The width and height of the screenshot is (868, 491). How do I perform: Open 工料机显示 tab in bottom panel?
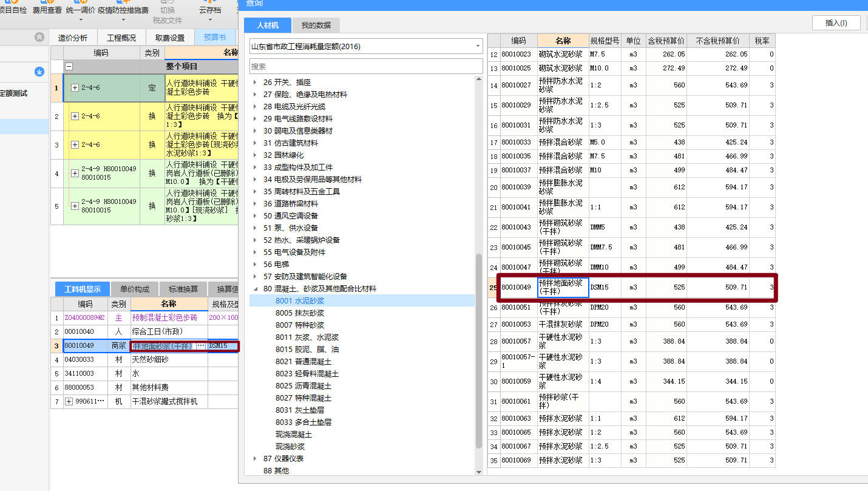(83, 289)
